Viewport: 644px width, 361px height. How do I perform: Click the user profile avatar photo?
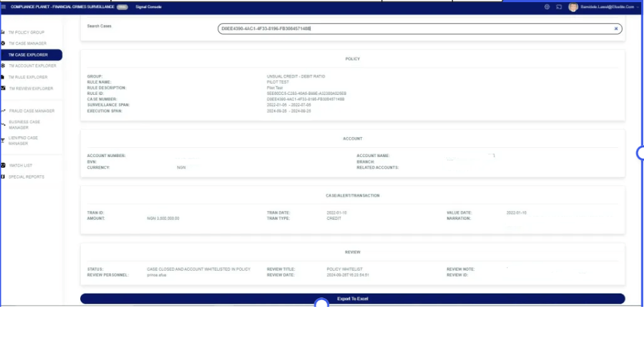tap(573, 7)
